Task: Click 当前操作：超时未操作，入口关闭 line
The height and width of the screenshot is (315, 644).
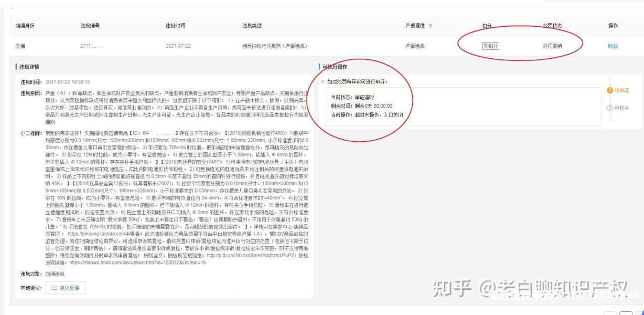Action: click(x=367, y=114)
